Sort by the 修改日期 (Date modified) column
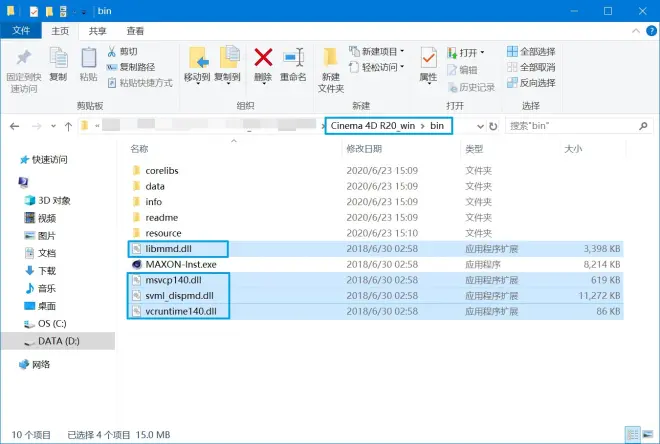 tap(364, 149)
